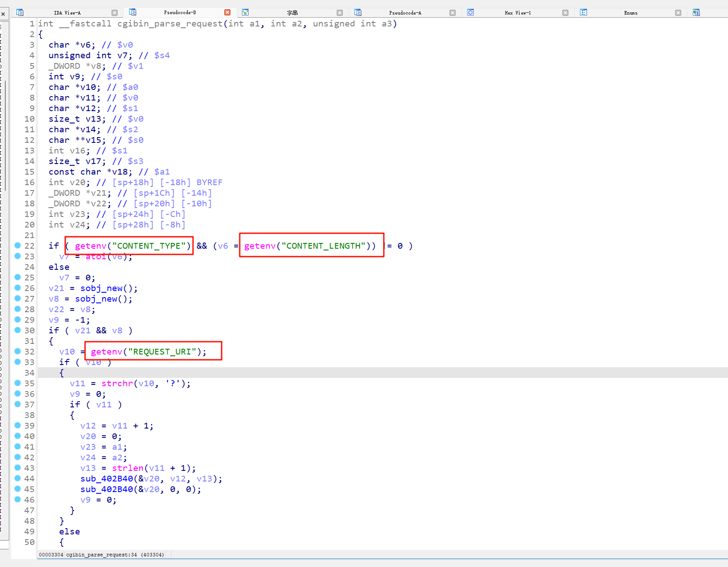Viewport: 728px width, 567px height.
Task: Click the tab icon right of Enums
Action: 696,12
